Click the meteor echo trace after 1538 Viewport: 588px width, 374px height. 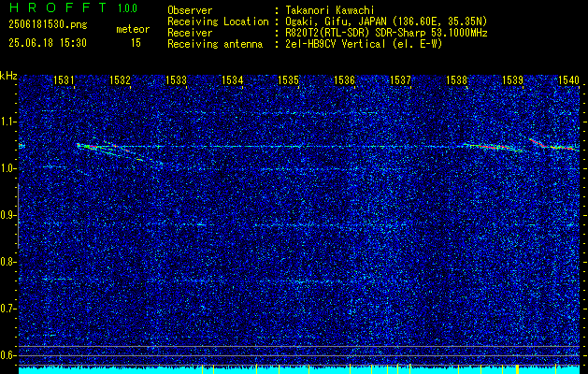point(495,147)
